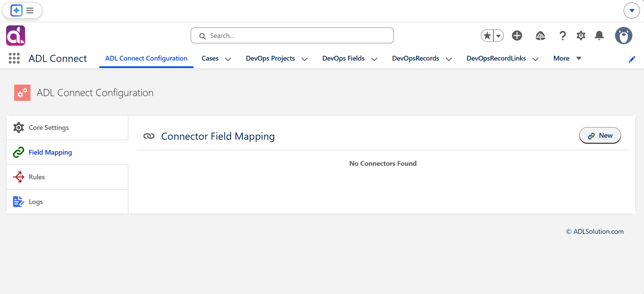Viewport: 644px width, 294px height.
Task: Select Core Settings in the sidebar
Action: pyautogui.click(x=67, y=128)
